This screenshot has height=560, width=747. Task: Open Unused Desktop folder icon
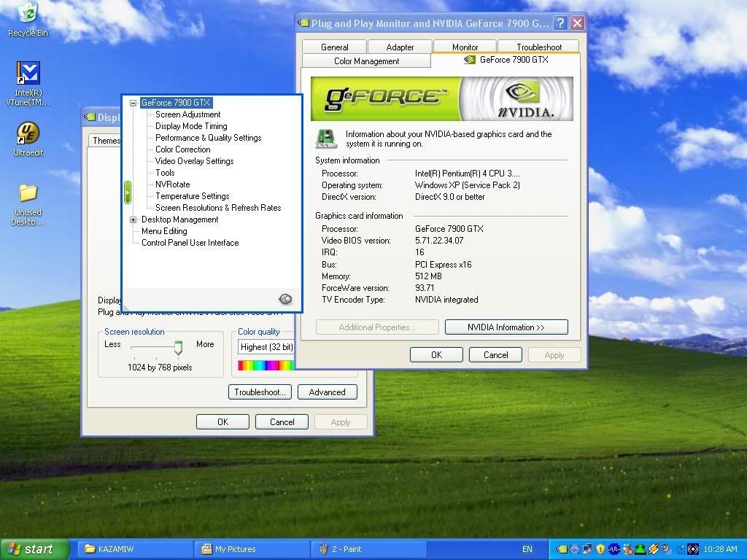[28, 194]
